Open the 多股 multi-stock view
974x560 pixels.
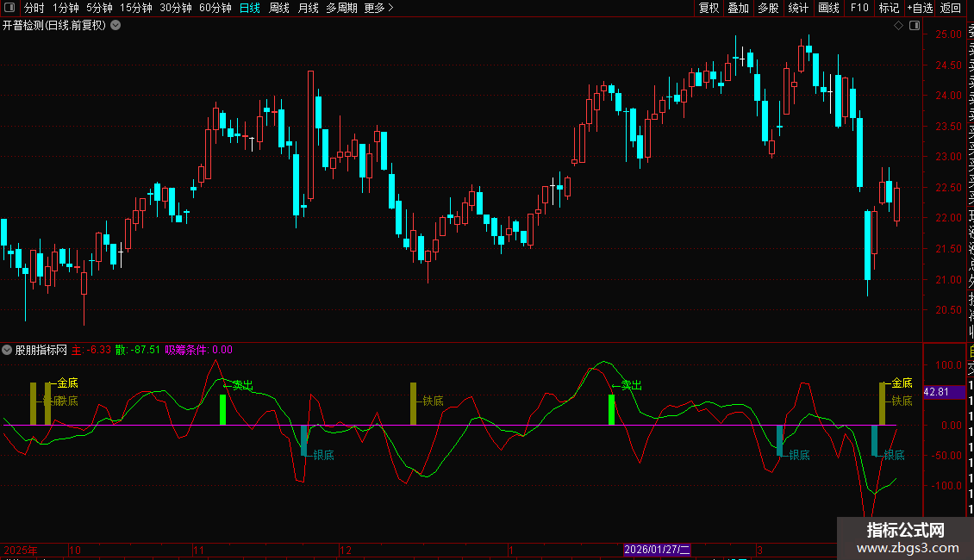[768, 8]
